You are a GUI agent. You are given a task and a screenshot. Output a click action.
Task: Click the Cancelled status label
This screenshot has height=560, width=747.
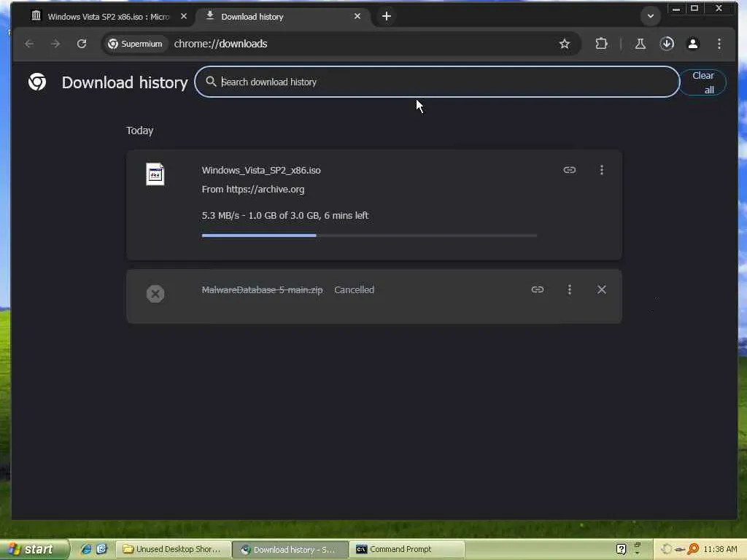(354, 289)
